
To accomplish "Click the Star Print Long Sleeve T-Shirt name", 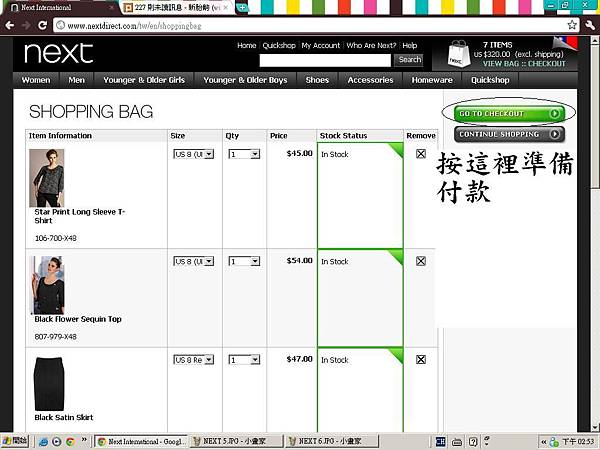I will click(80, 216).
